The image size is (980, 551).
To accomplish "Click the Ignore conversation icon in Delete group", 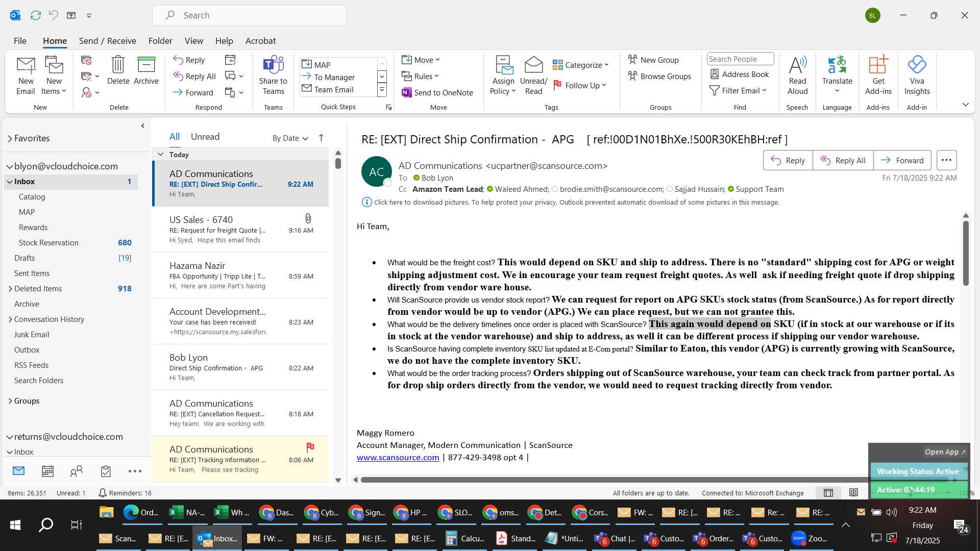I will [86, 61].
